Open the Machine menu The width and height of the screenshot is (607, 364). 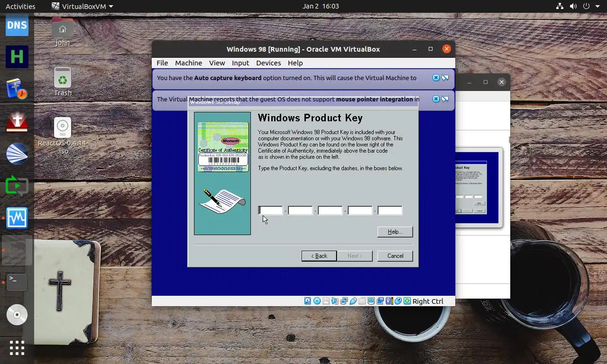[x=188, y=63]
